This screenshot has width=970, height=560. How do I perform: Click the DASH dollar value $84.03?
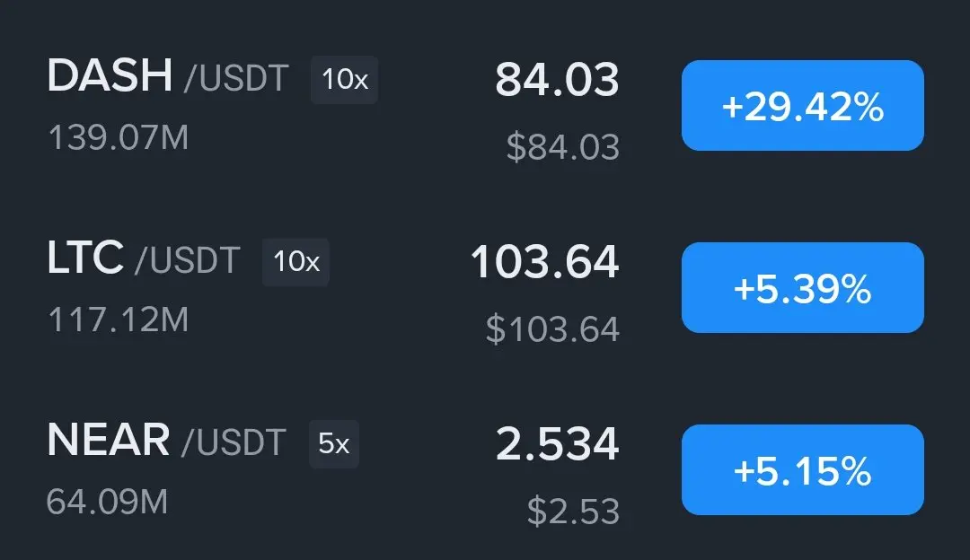tap(563, 147)
